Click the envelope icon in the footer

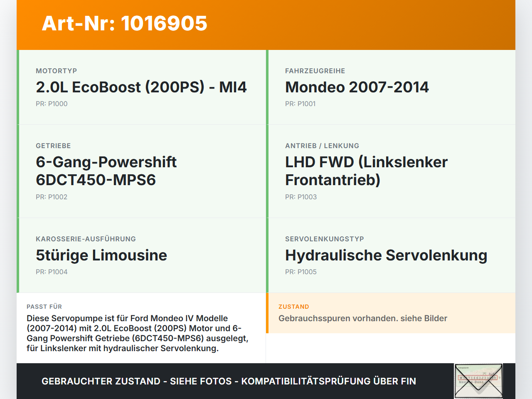478,381
